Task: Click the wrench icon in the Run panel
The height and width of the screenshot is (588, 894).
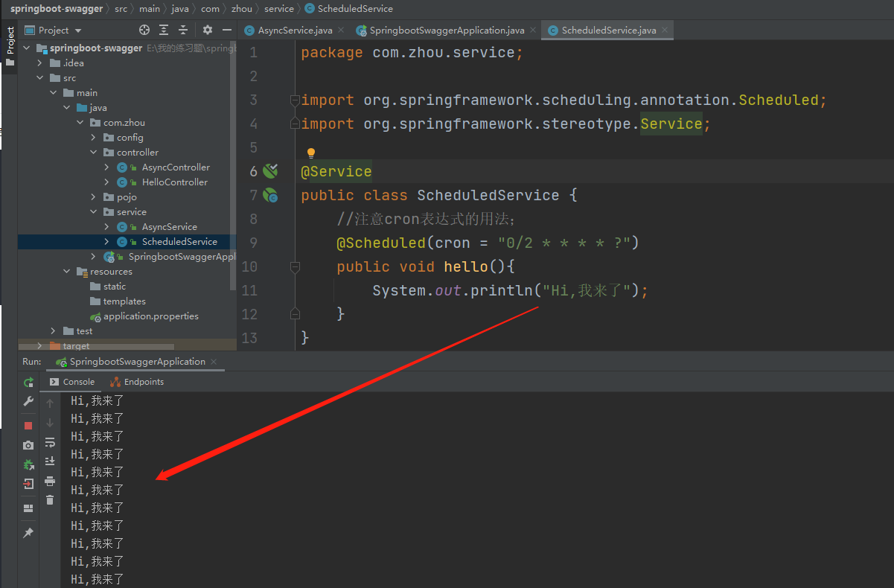Action: (x=28, y=402)
